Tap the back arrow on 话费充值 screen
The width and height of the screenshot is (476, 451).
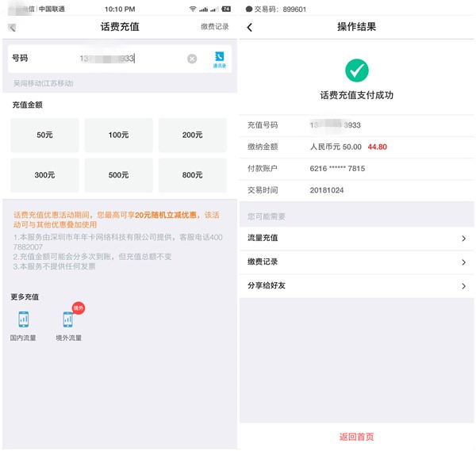coord(12,28)
